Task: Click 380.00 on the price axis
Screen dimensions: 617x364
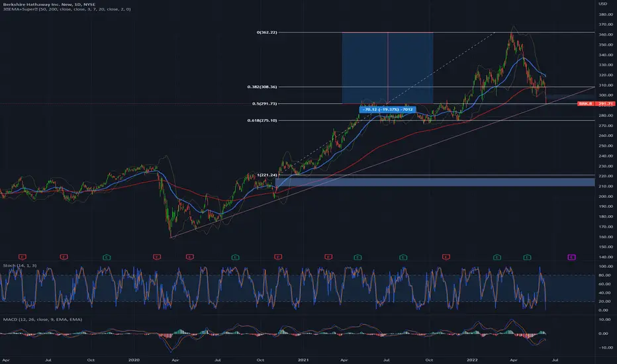Action: [606, 15]
